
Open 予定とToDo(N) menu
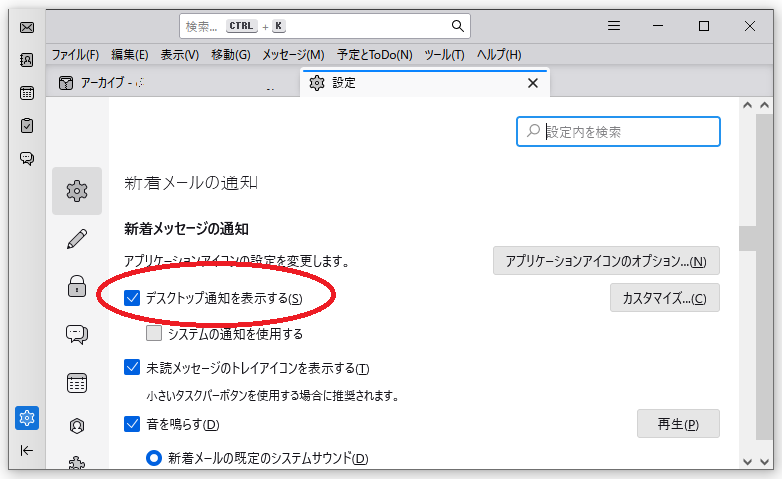point(375,54)
